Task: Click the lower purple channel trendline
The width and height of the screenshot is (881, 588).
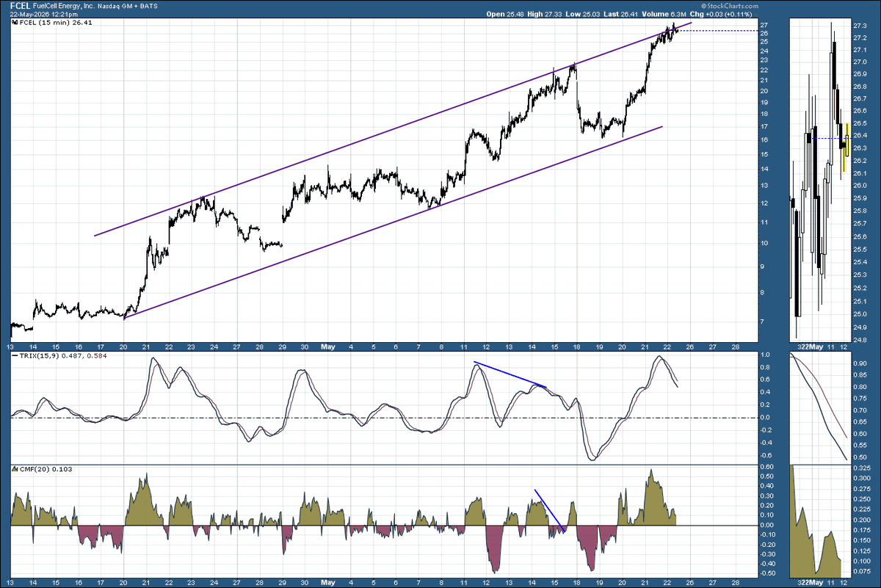Action: (x=393, y=222)
